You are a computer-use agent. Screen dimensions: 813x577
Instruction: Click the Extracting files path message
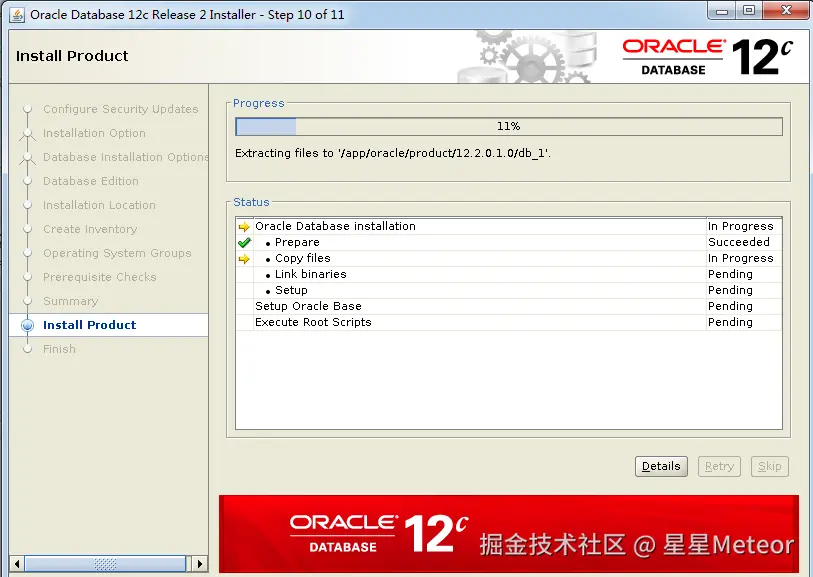[393, 153]
